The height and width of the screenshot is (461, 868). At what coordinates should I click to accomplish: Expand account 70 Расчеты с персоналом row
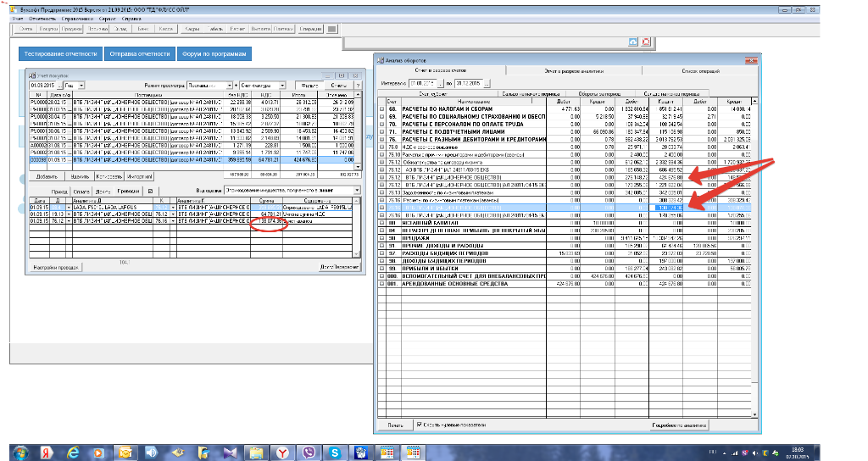[x=381, y=125]
